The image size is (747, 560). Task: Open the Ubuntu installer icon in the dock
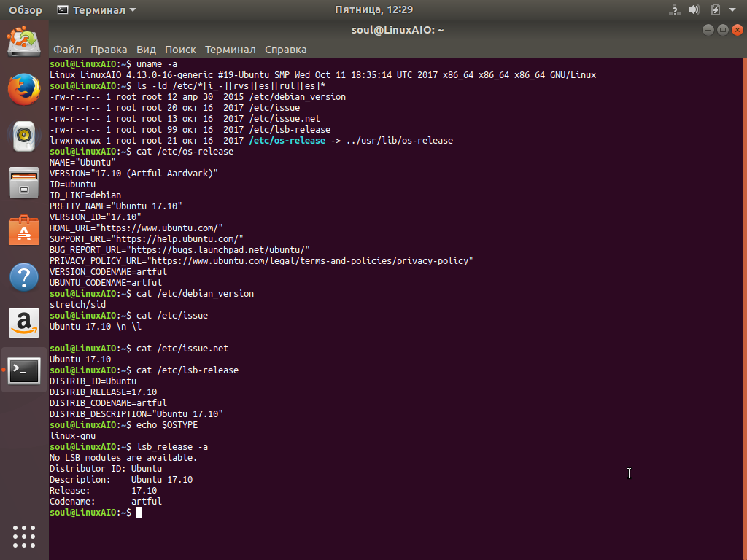(24, 42)
